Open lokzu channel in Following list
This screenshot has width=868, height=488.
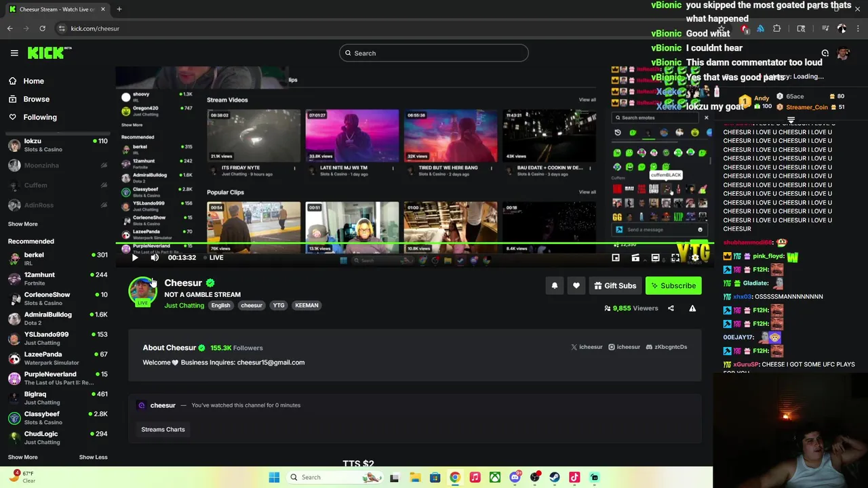point(58,145)
